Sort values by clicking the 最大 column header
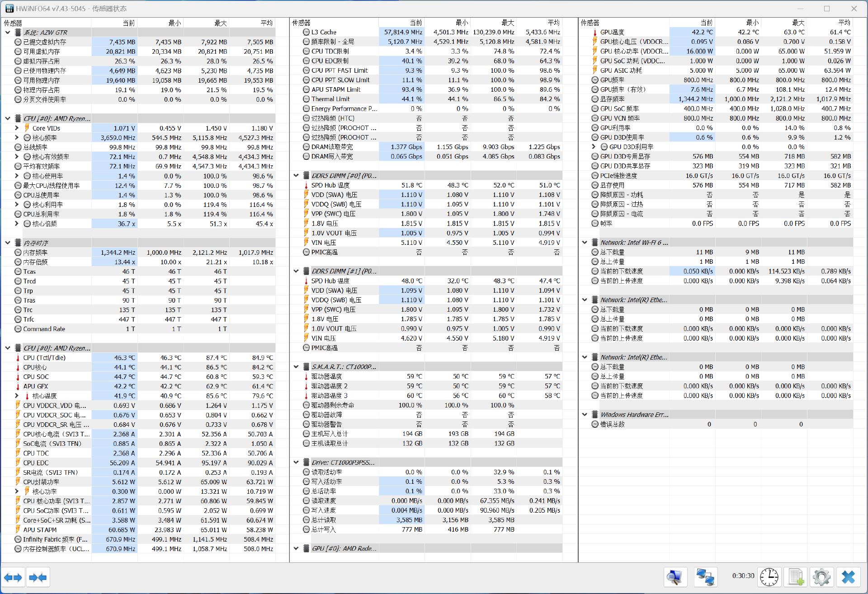Viewport: 868px width, 594px height. point(220,22)
